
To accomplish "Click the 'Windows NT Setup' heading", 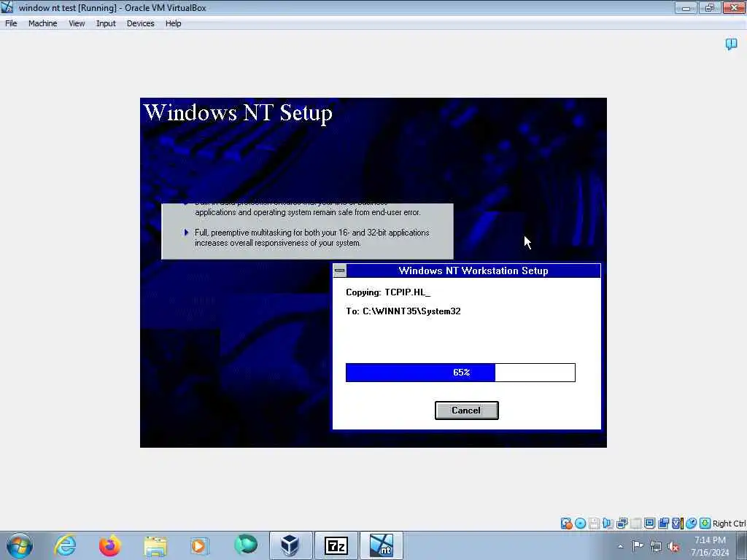I will point(238,113).
